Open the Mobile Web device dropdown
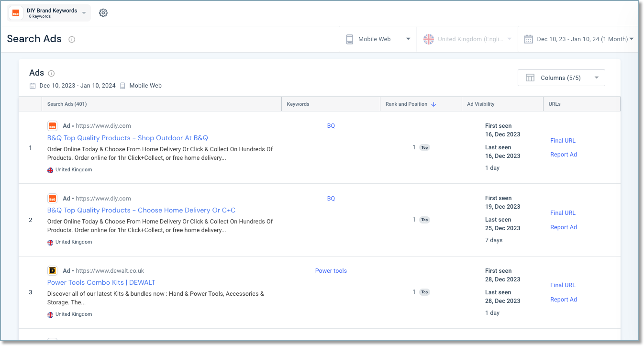The height and width of the screenshot is (346, 644). click(378, 39)
